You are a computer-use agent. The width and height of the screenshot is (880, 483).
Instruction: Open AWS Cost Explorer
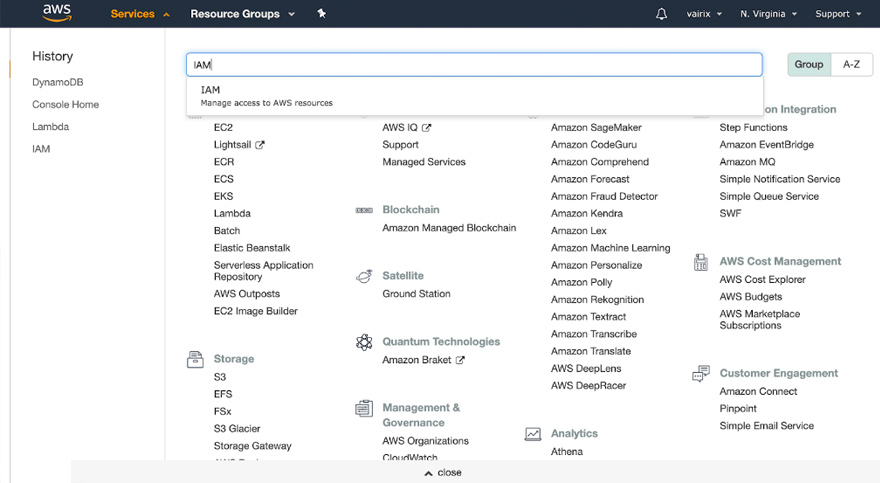[x=762, y=280]
